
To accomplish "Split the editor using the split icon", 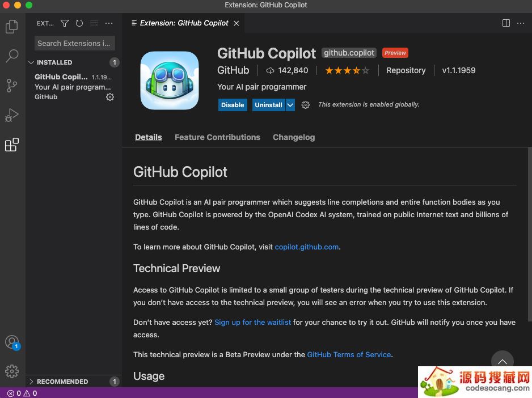I will 505,23.
